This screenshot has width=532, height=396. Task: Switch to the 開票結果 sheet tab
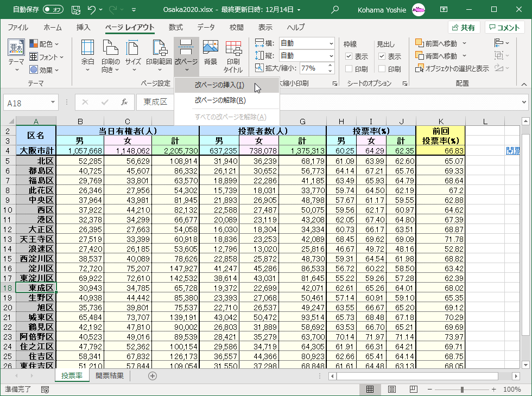pyautogui.click(x=110, y=376)
